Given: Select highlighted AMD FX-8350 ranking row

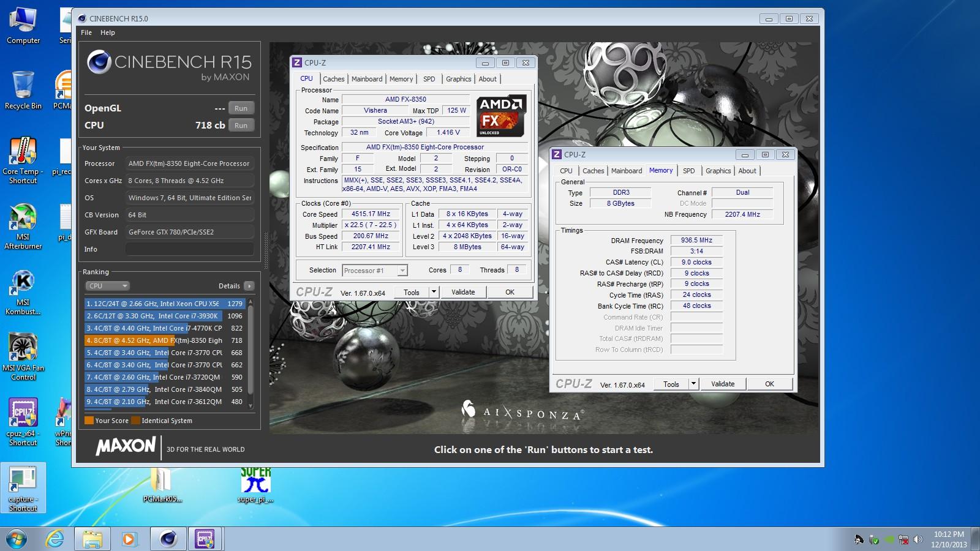Looking at the screenshot, I should 164,340.
